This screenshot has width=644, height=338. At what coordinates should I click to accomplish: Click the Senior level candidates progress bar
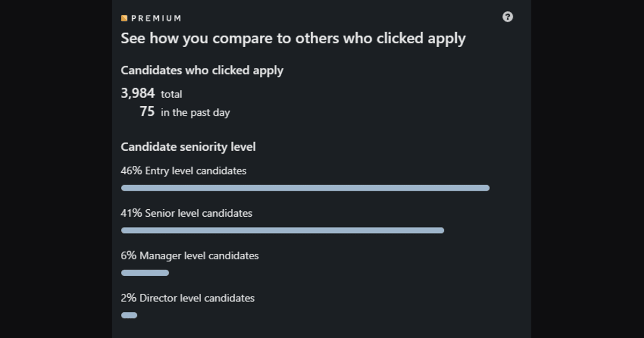tap(283, 231)
